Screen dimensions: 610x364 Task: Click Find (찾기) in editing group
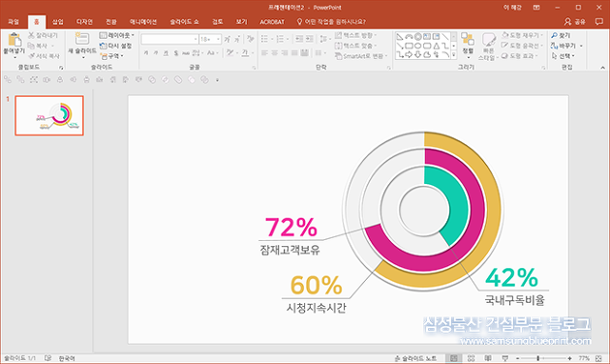(561, 36)
